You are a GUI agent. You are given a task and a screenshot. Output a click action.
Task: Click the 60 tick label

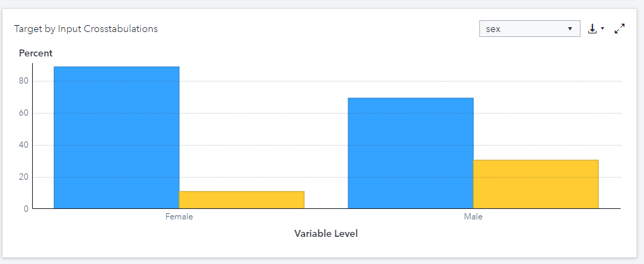24,113
